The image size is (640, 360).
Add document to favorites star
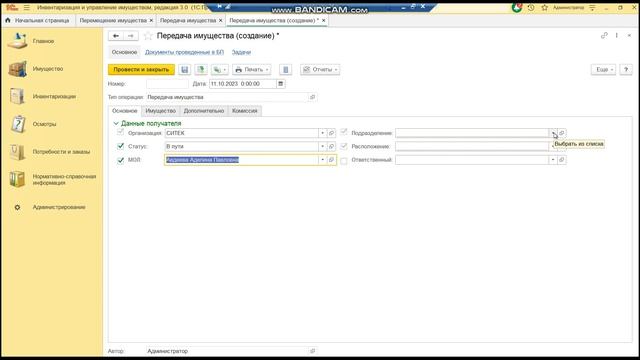pos(148,36)
